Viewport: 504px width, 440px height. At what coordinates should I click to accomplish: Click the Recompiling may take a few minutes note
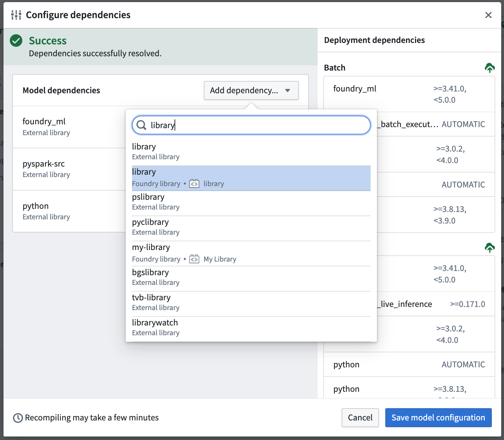pos(92,418)
